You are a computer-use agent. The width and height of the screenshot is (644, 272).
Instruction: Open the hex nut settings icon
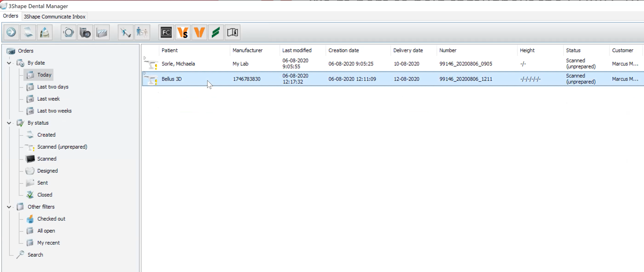pos(68,32)
